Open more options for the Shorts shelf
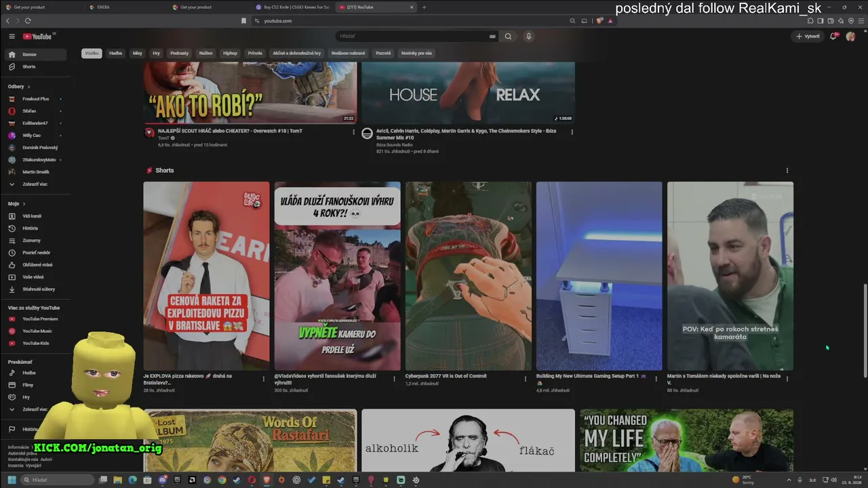Image resolution: width=868 pixels, height=488 pixels. tap(787, 171)
